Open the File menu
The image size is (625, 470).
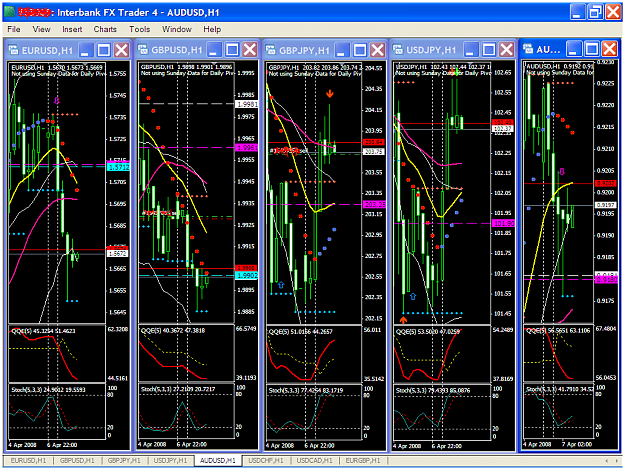14,29
